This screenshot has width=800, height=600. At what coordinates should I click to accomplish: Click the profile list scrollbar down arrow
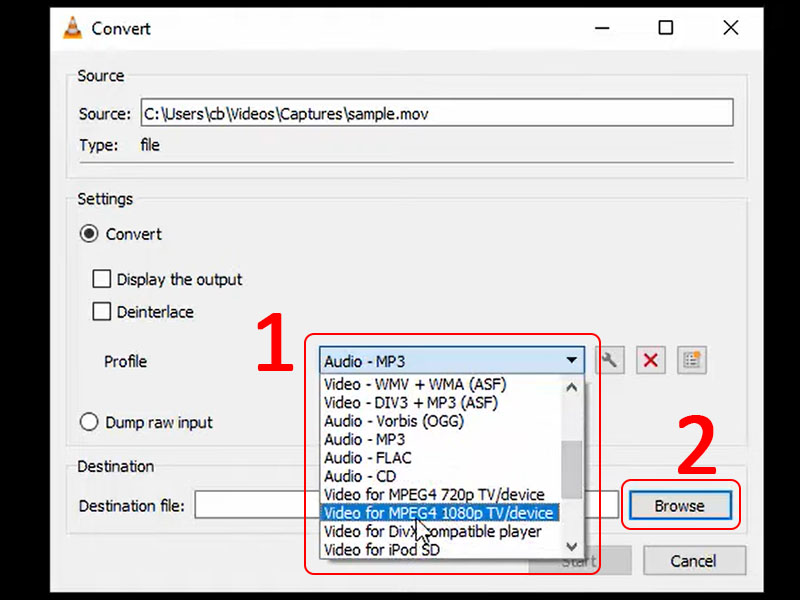pyautogui.click(x=571, y=547)
